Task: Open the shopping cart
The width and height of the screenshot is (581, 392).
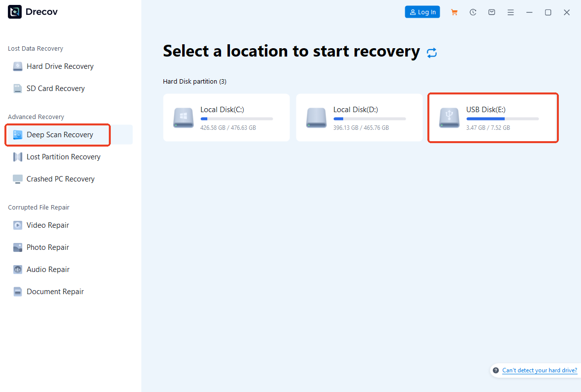Action: 454,12
